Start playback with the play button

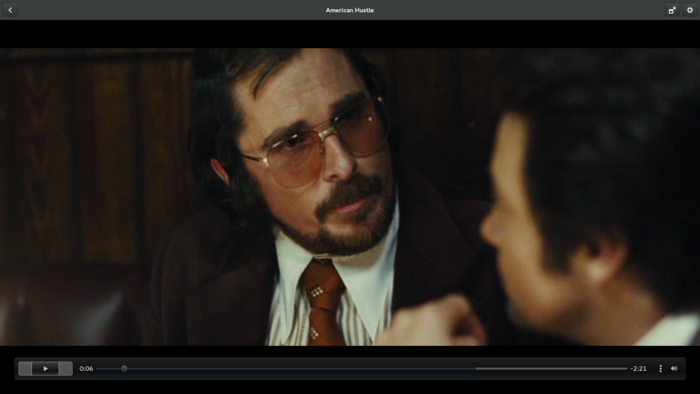[x=45, y=369]
